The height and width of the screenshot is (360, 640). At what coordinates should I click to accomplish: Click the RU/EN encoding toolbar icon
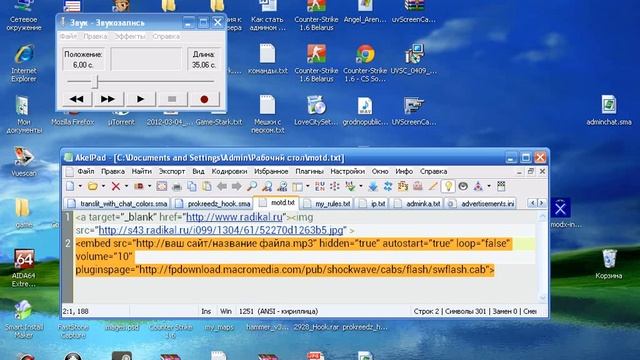(320, 187)
